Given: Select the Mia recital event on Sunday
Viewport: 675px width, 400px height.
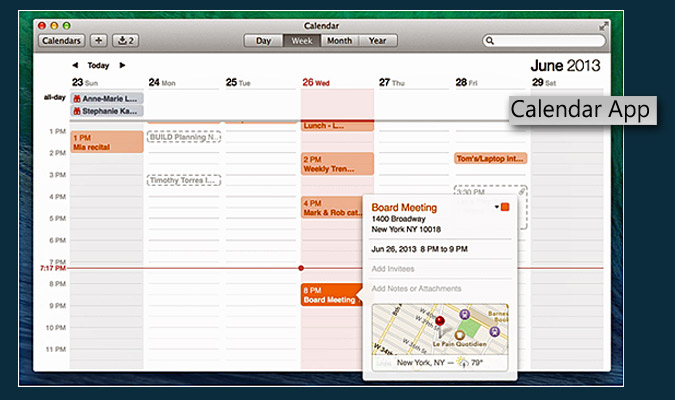Looking at the screenshot, I should click(106, 142).
